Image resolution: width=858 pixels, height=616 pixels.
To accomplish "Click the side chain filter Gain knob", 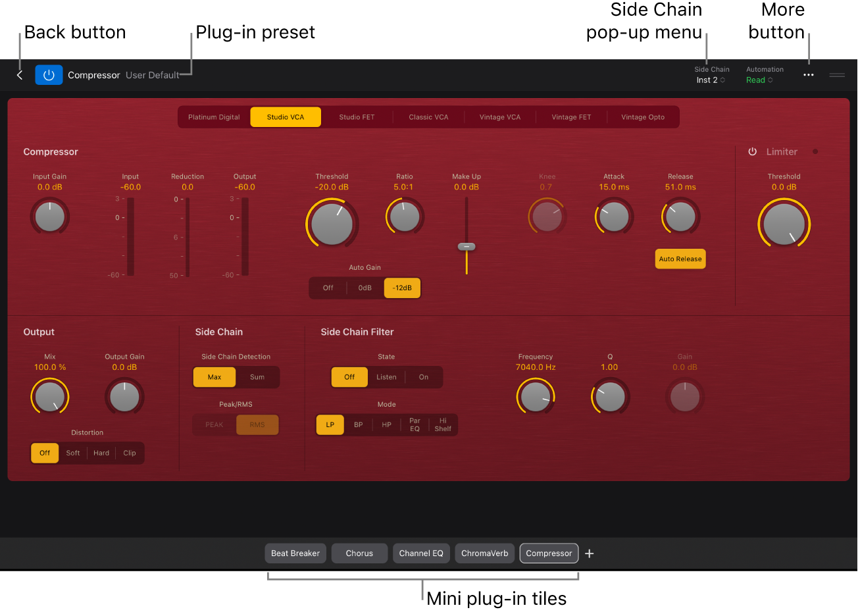I will (685, 397).
